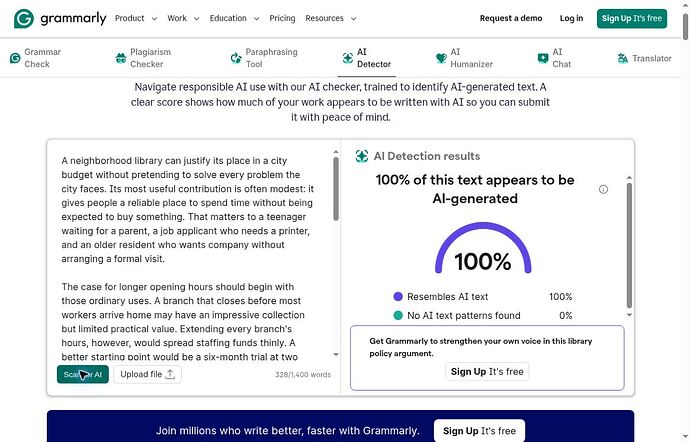Open the Resources menu
The width and height of the screenshot is (690, 442).
point(330,18)
